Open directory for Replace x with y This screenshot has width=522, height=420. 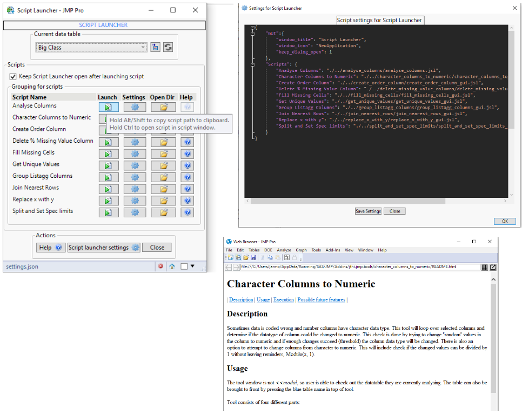[x=164, y=201]
